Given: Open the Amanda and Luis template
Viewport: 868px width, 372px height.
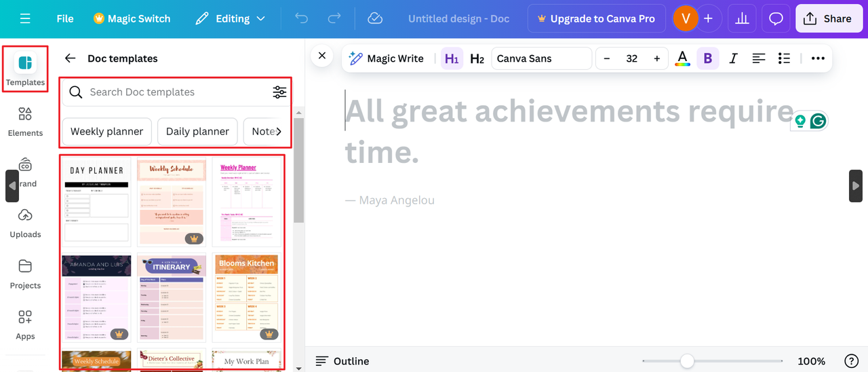Looking at the screenshot, I should 96,297.
